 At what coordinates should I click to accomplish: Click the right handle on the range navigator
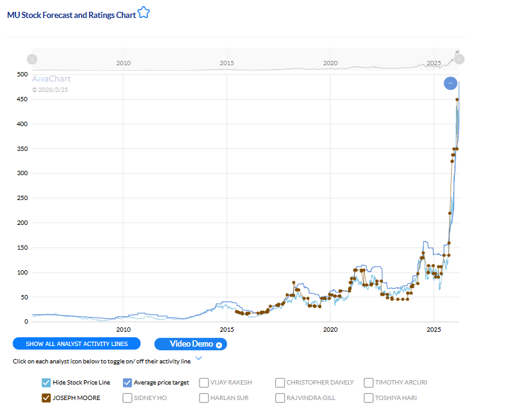pos(459,58)
